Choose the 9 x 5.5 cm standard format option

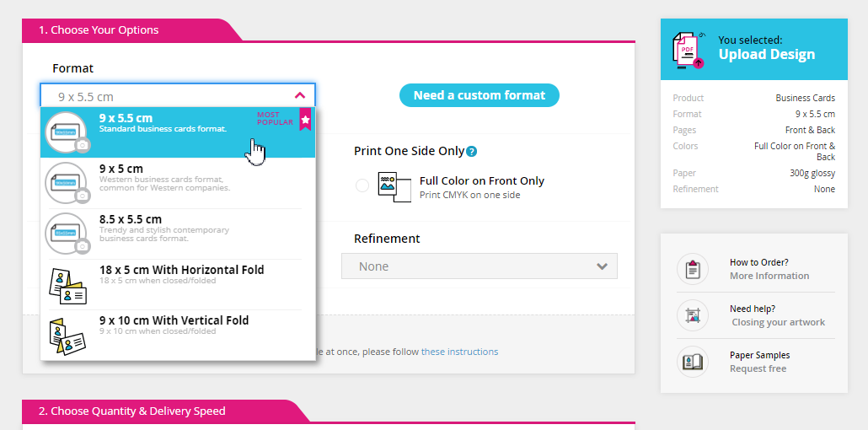178,132
